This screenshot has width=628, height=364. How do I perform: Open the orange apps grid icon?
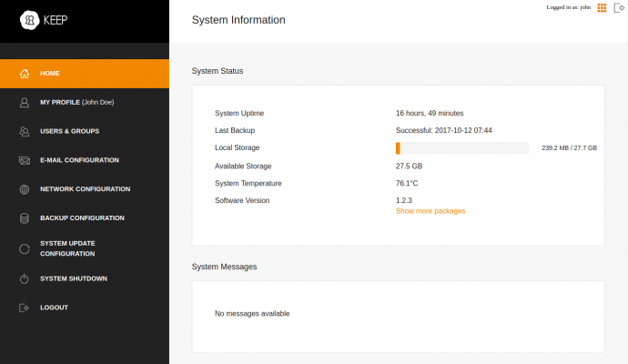point(602,8)
